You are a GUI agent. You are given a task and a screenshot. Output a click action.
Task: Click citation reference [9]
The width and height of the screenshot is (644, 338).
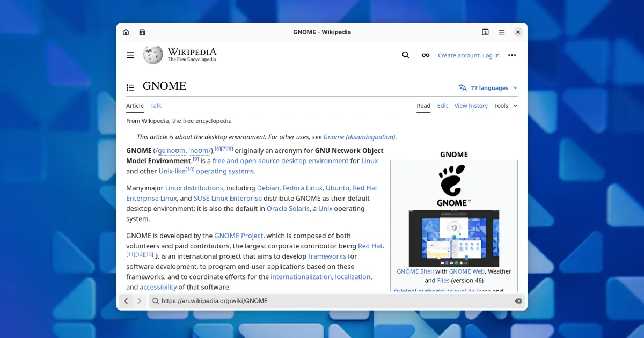click(196, 159)
